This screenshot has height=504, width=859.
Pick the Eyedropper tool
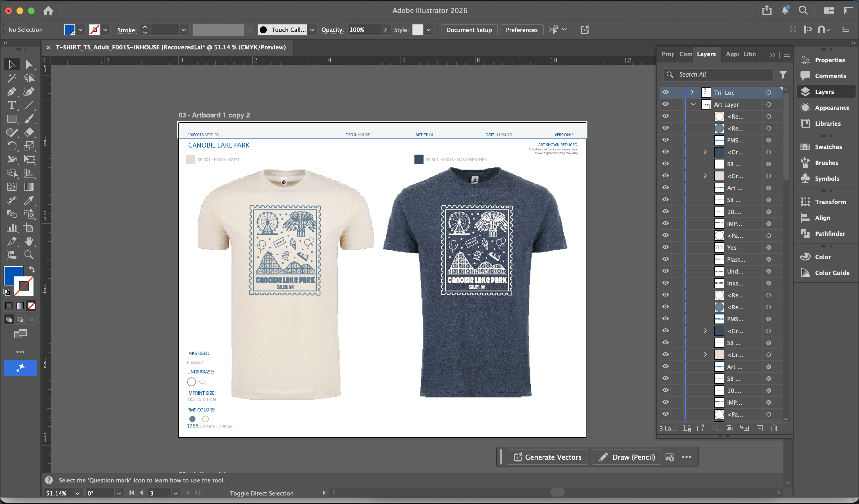pyautogui.click(x=29, y=200)
